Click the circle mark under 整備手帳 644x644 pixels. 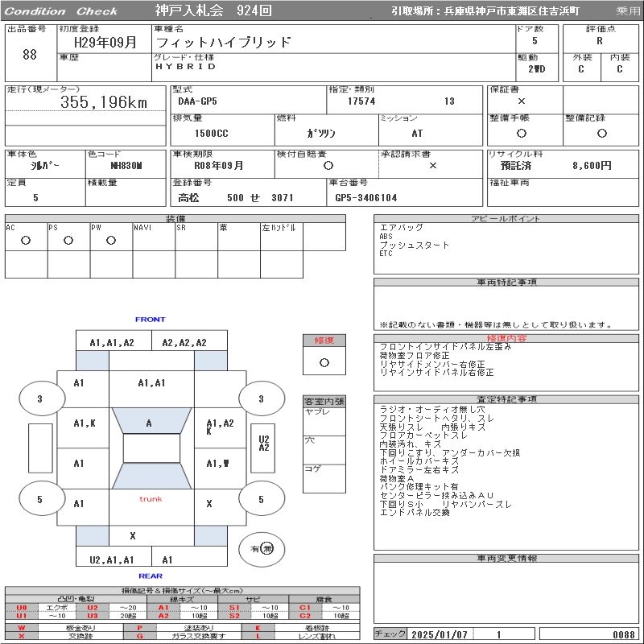click(521, 133)
